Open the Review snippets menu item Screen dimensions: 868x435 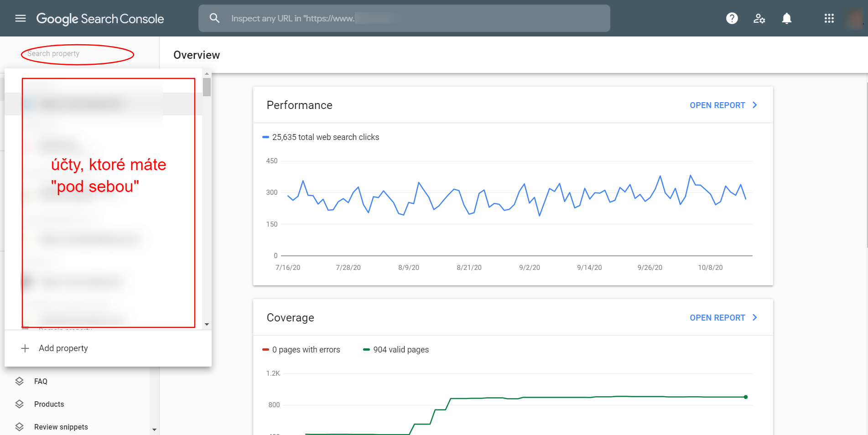(x=61, y=427)
